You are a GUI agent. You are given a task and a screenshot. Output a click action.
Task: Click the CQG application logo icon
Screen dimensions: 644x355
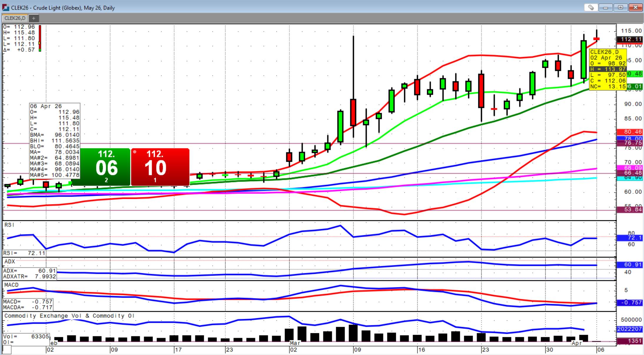pyautogui.click(x=5, y=8)
